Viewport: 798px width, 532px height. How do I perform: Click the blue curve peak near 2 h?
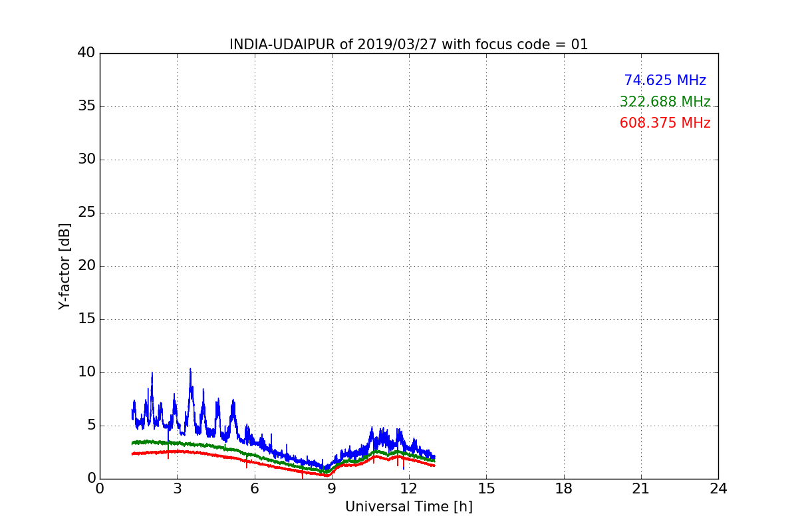tap(152, 374)
